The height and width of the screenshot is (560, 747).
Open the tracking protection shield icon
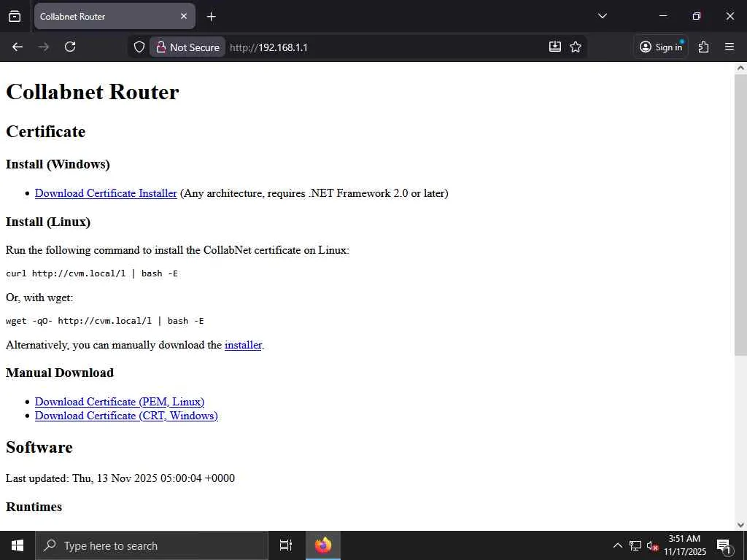point(139,47)
